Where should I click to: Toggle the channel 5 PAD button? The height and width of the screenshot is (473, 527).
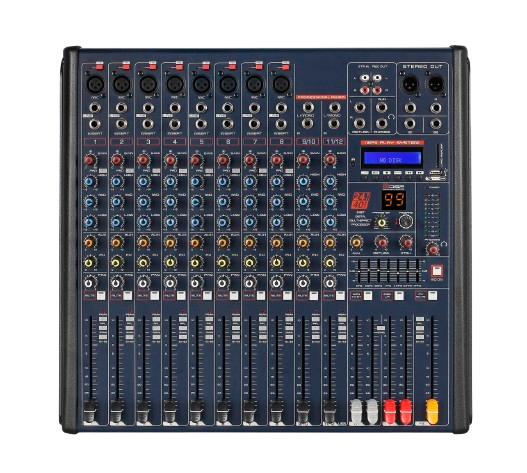point(209,171)
